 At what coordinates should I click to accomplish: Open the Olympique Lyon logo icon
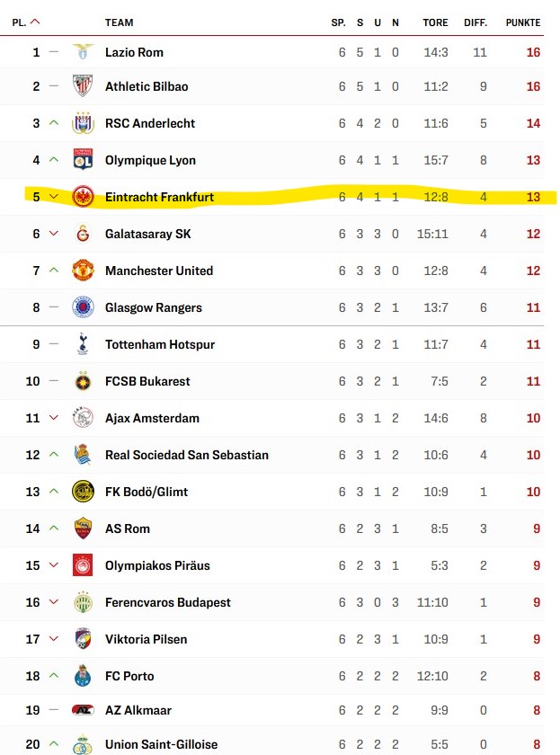tap(83, 160)
